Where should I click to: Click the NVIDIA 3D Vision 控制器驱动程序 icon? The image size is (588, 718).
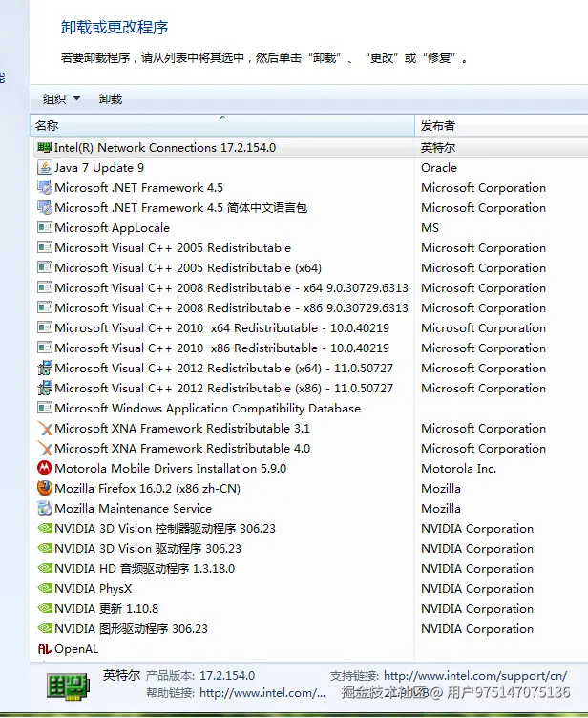(x=45, y=528)
